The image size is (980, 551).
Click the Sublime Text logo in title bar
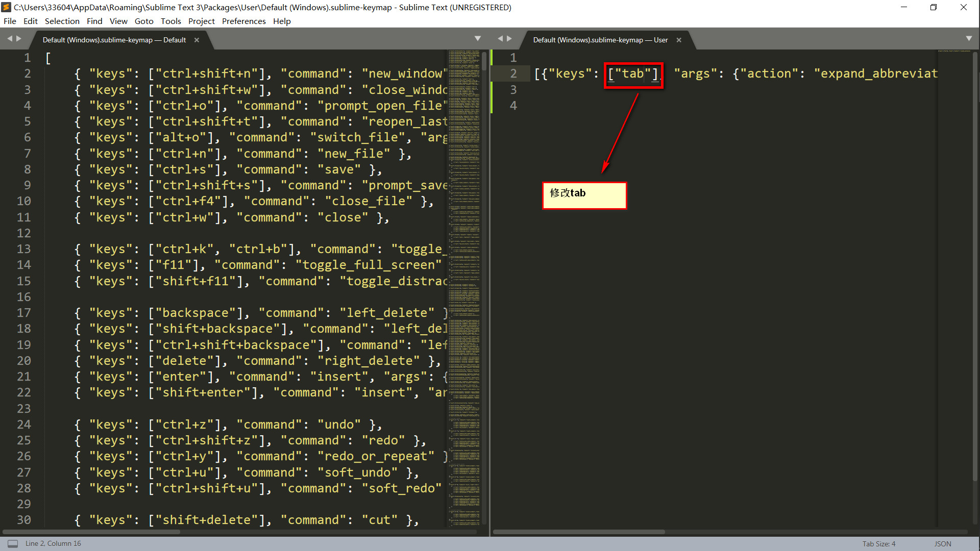pyautogui.click(x=7, y=7)
